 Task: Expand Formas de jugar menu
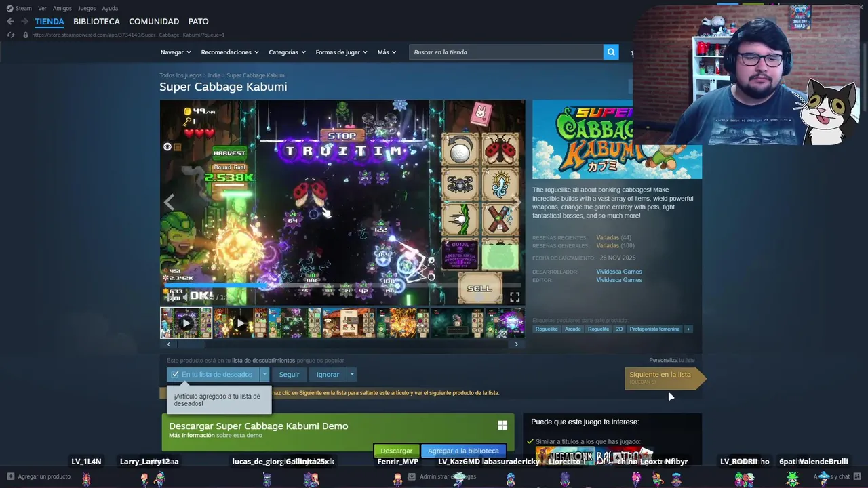pyautogui.click(x=341, y=52)
